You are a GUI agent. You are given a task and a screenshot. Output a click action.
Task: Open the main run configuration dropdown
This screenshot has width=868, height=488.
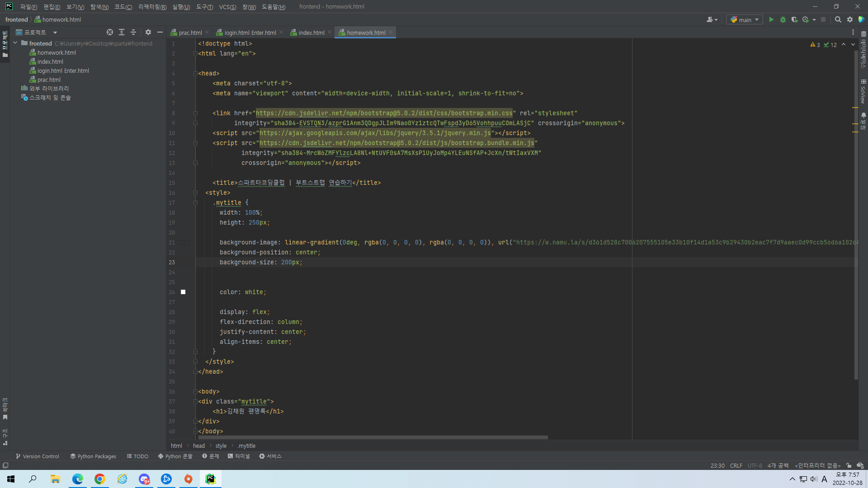744,19
